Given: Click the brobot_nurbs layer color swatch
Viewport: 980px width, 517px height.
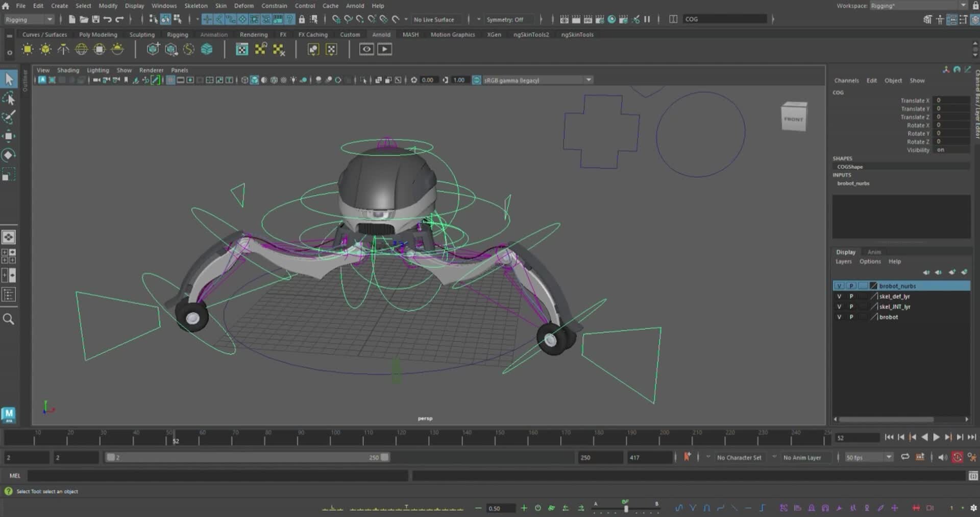Looking at the screenshot, I should 872,286.
